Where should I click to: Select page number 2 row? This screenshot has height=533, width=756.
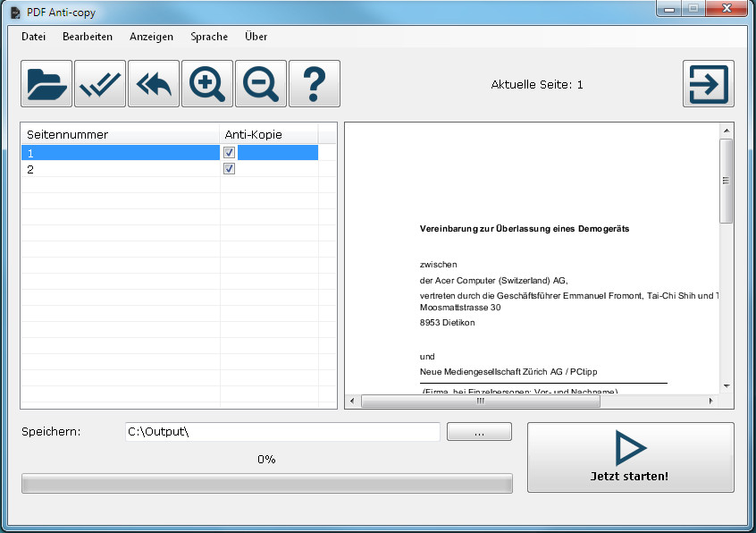coord(169,169)
